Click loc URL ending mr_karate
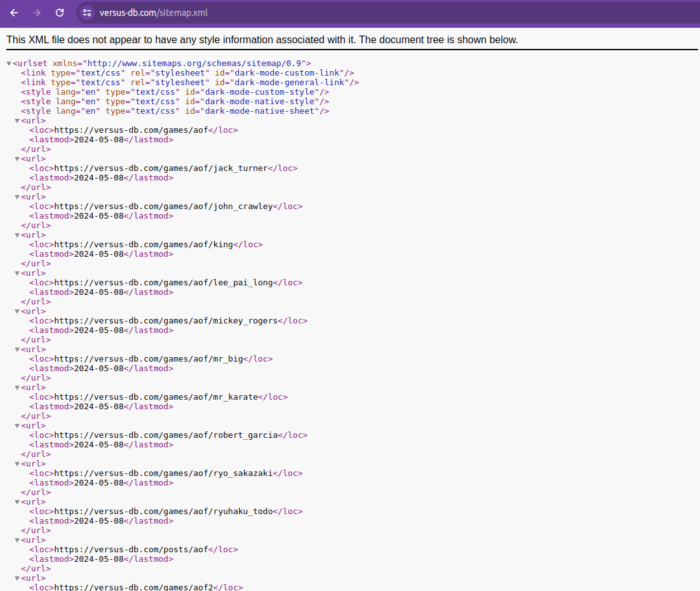 pyautogui.click(x=156, y=397)
